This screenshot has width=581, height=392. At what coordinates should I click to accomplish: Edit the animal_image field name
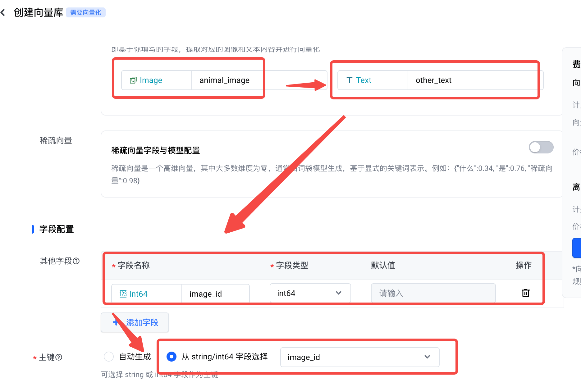pos(259,80)
